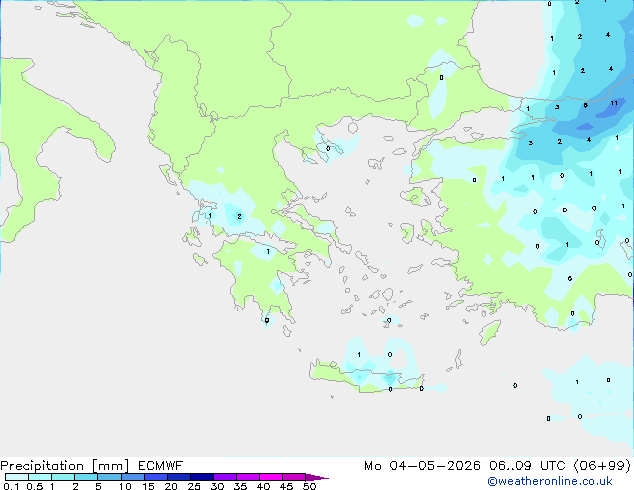
Task: Click the 15–20 mm legend color swatch
Action: click(155, 477)
